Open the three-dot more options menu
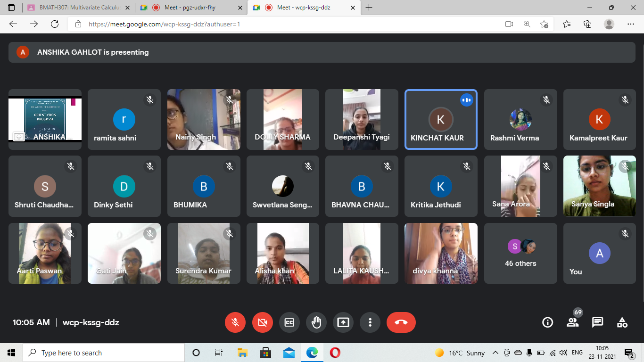Viewport: 644px width, 362px height. pyautogui.click(x=370, y=322)
